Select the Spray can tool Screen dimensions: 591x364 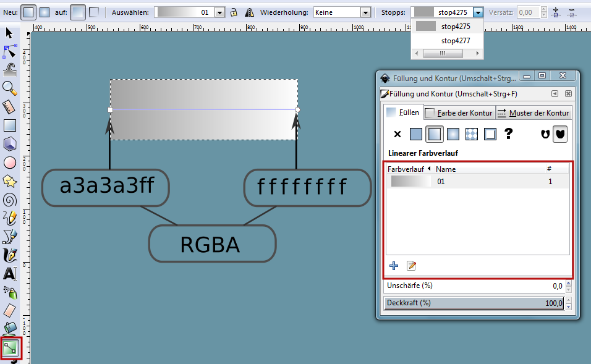coord(9,292)
